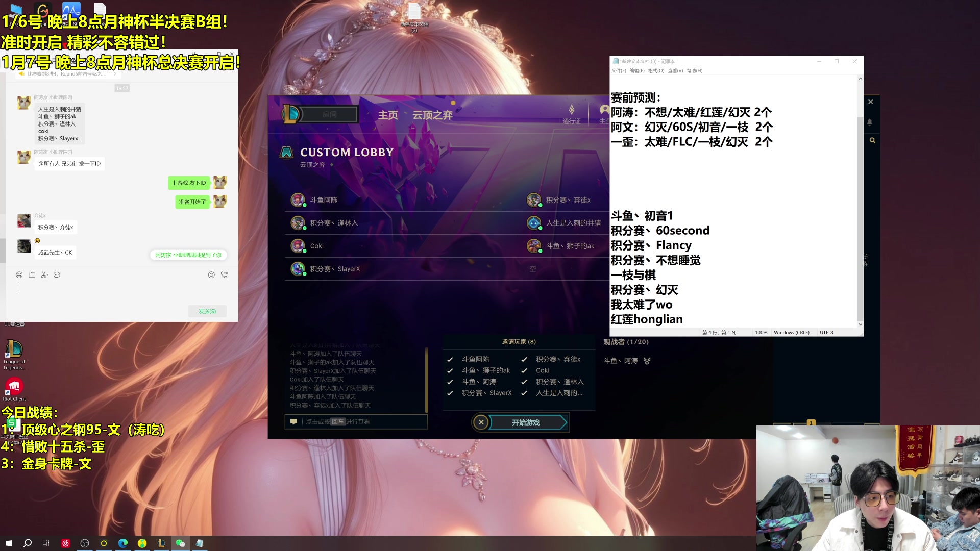Open the emoji picker in WeChat
The height and width of the screenshot is (551, 980).
tap(19, 275)
